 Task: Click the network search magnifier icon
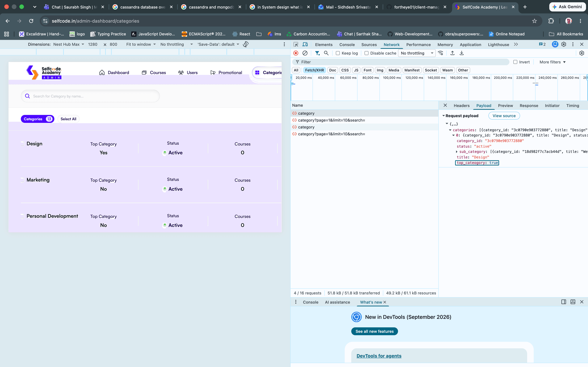coord(326,53)
